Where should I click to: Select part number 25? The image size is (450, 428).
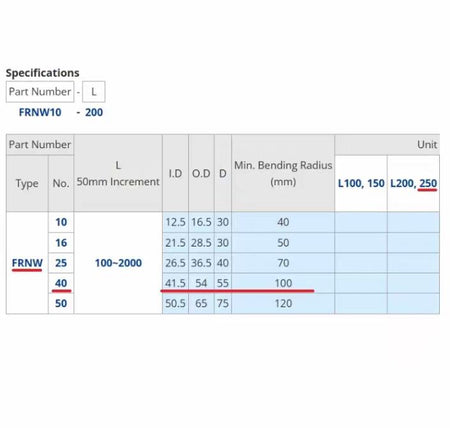pyautogui.click(x=61, y=263)
